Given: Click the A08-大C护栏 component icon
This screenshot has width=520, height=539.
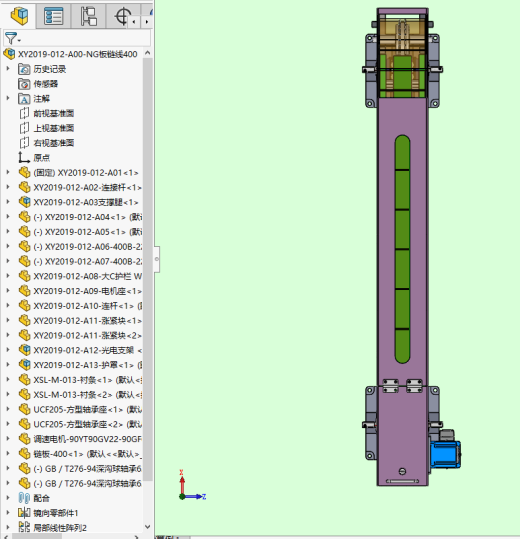Looking at the screenshot, I should point(24,276).
